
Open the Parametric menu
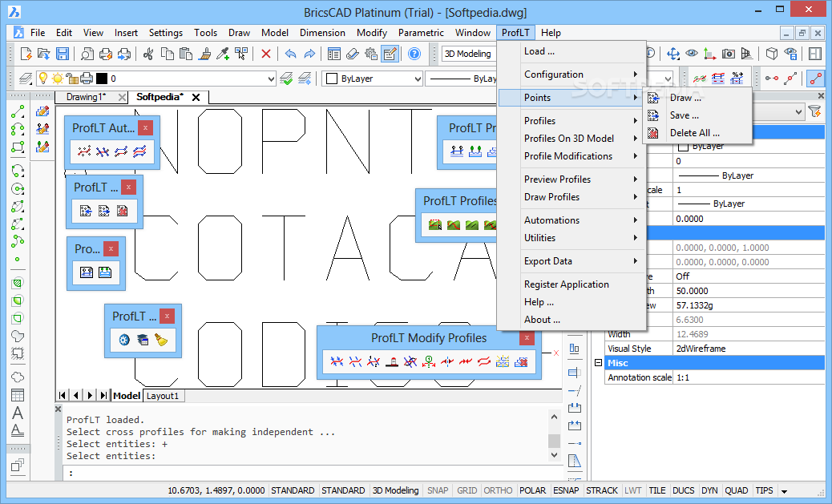(421, 32)
